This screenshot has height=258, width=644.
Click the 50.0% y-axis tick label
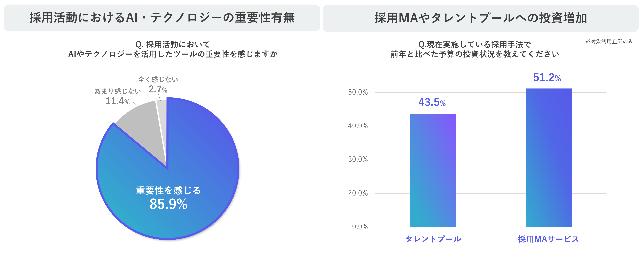click(x=358, y=92)
